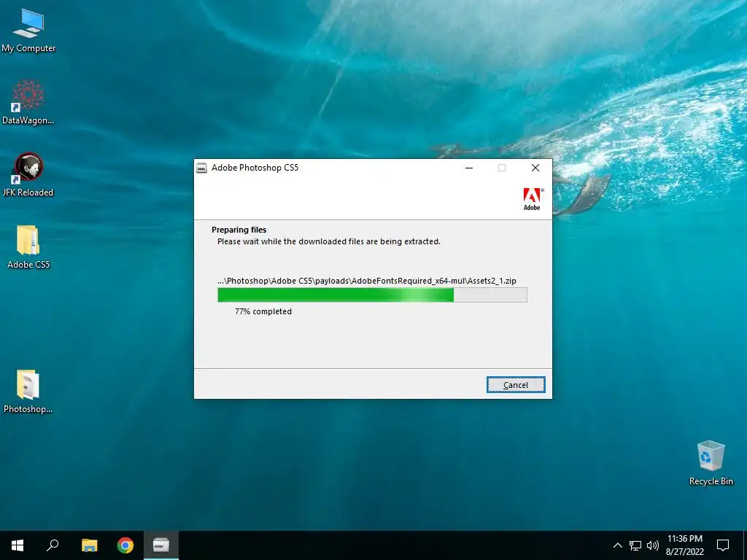Open the My Computer desktop icon
Screen dimensions: 747x560
[x=28, y=31]
